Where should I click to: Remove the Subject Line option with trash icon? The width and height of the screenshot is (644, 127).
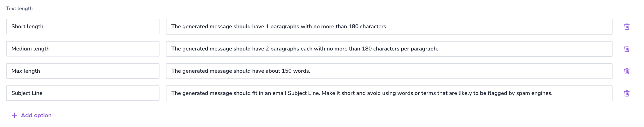click(x=627, y=93)
